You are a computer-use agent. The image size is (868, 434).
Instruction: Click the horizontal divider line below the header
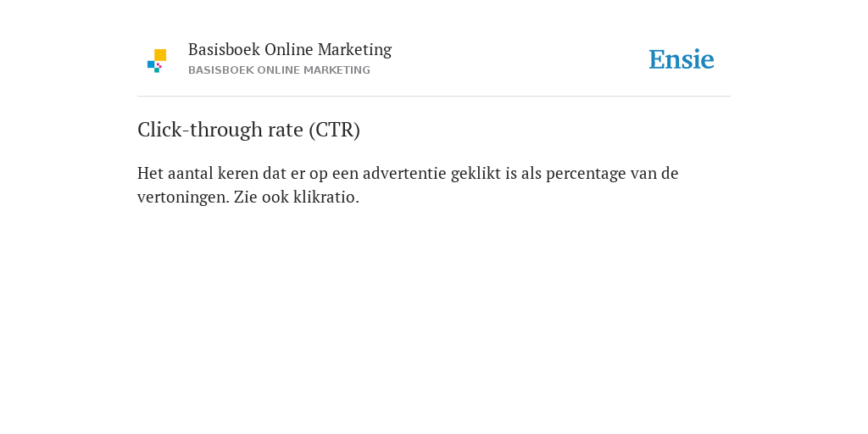[x=434, y=97]
